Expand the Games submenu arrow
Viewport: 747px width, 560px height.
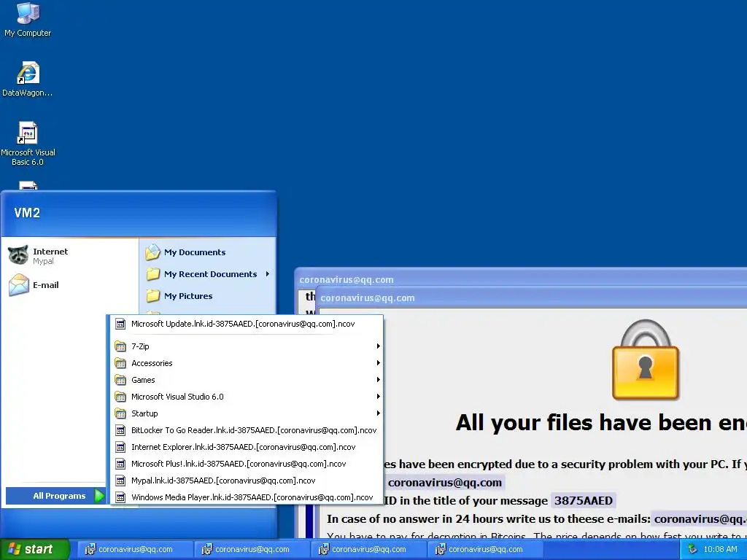(x=379, y=379)
